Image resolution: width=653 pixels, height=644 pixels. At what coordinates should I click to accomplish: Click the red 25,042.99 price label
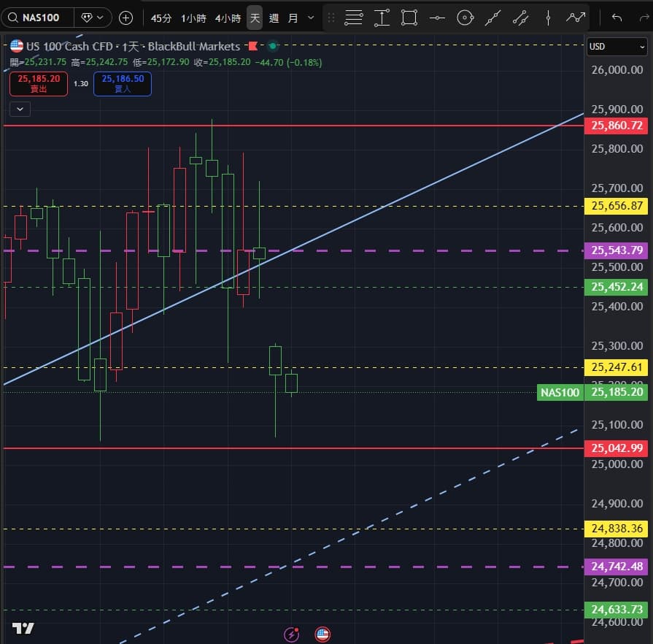tap(617, 448)
